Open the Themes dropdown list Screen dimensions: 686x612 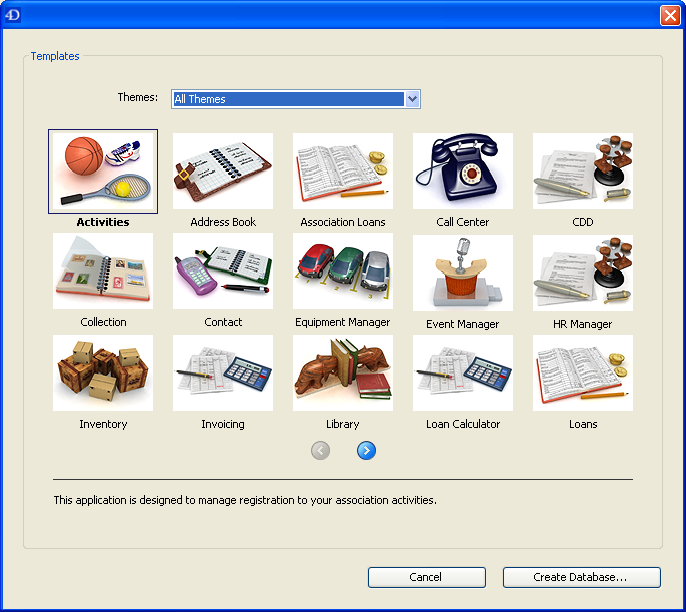(412, 99)
